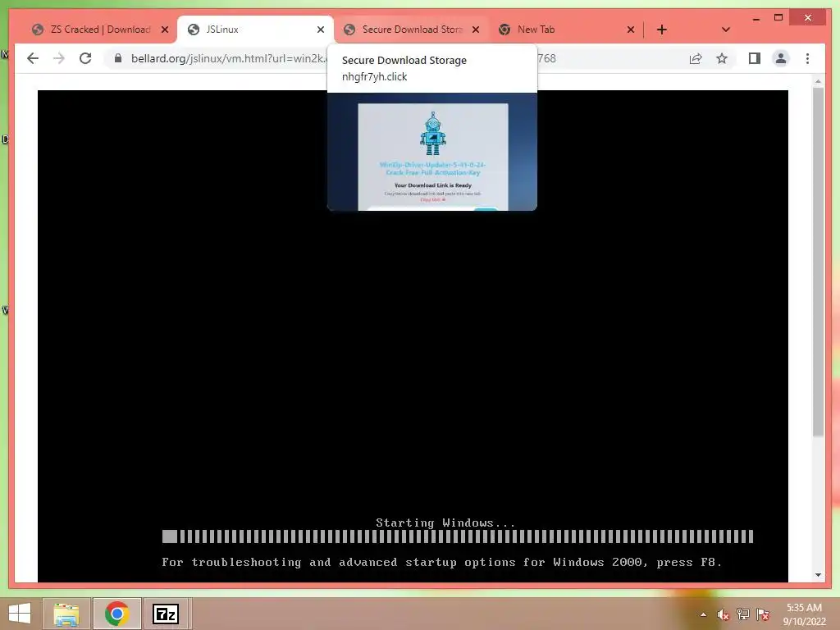Image resolution: width=840 pixels, height=630 pixels.
Task: Close the New Tab tab
Action: tap(631, 30)
